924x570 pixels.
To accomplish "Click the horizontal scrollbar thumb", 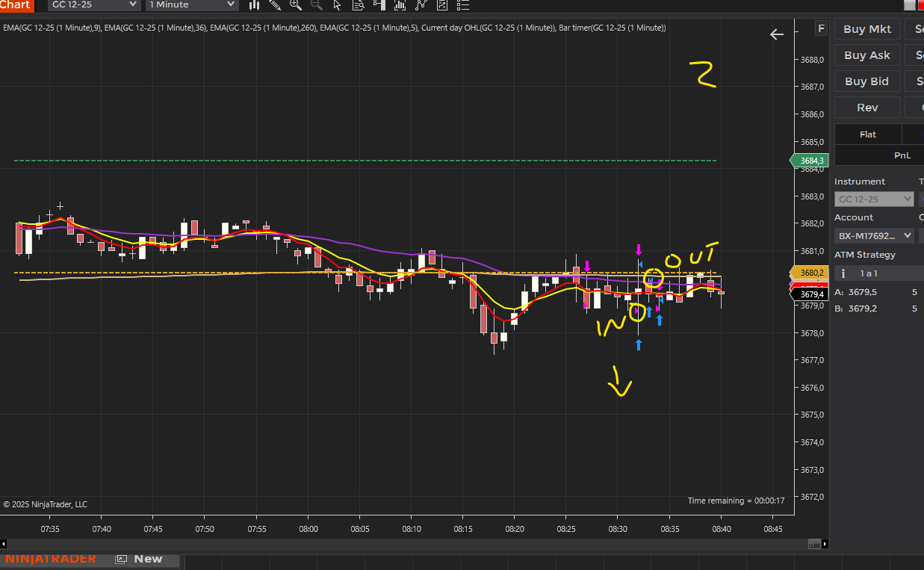I will tap(813, 544).
